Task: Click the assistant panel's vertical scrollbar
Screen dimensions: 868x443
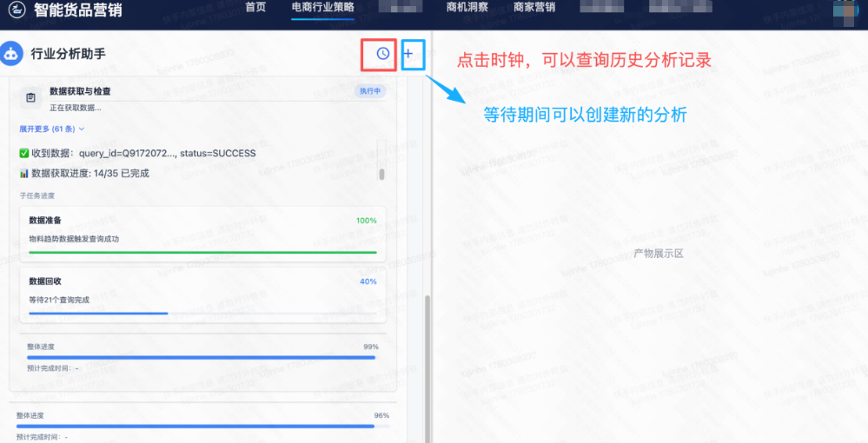Action: [x=427, y=369]
